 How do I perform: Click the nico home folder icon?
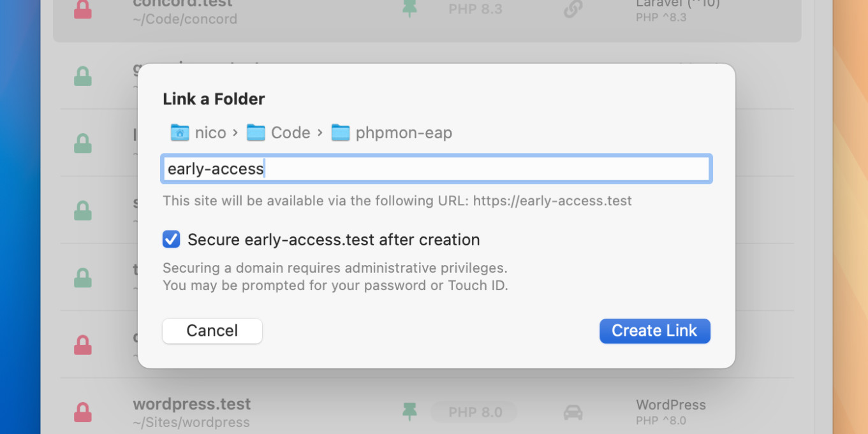point(179,133)
